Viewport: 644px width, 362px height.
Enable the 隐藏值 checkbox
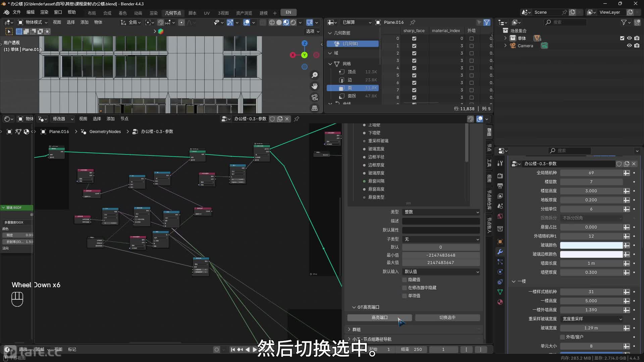click(405, 280)
